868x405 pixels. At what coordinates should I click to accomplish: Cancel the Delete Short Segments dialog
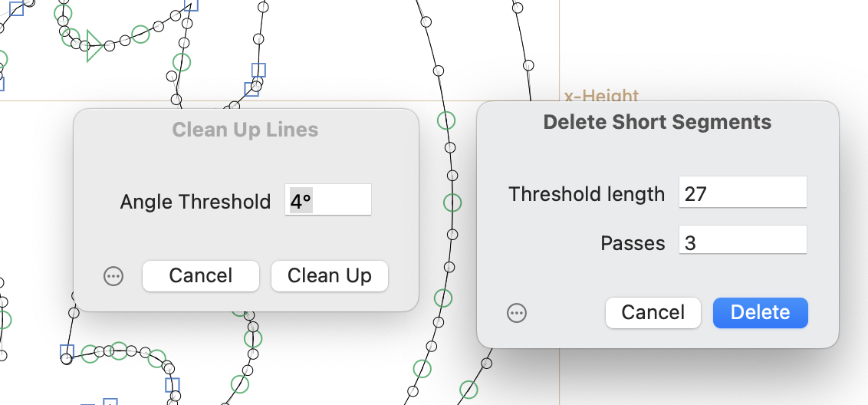(x=653, y=313)
